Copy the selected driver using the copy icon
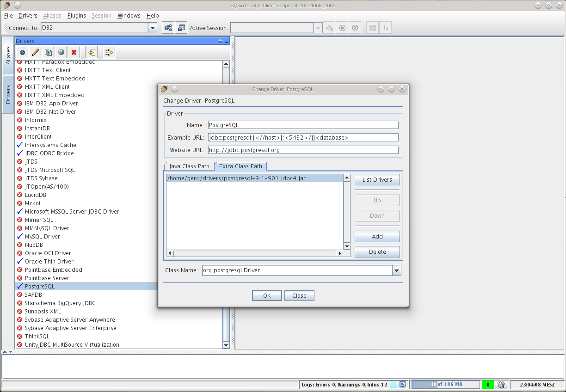Viewport: 566px width, 392px height. [x=48, y=52]
